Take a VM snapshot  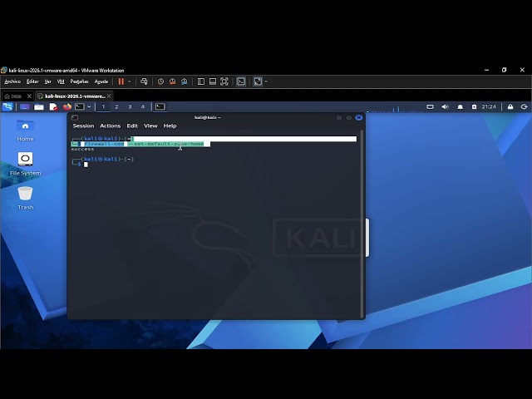click(x=160, y=81)
